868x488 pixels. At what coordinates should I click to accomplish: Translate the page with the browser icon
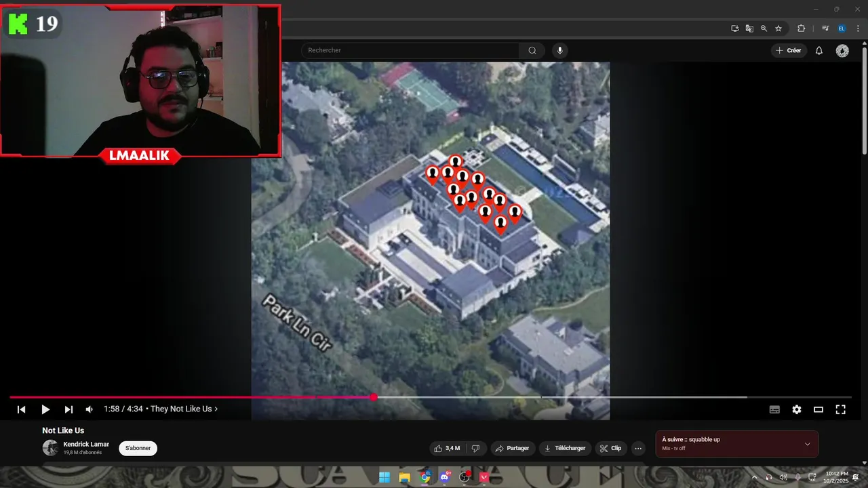pyautogui.click(x=749, y=28)
